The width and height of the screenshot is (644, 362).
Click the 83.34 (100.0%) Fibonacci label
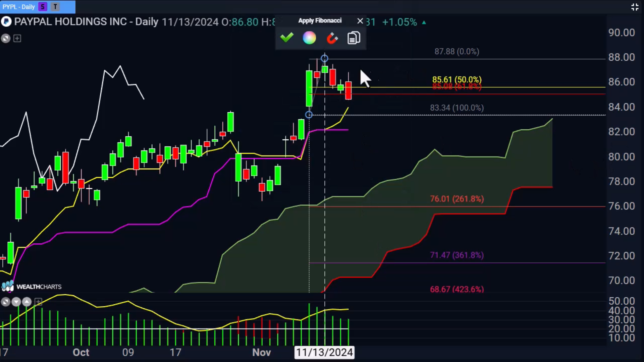(457, 108)
